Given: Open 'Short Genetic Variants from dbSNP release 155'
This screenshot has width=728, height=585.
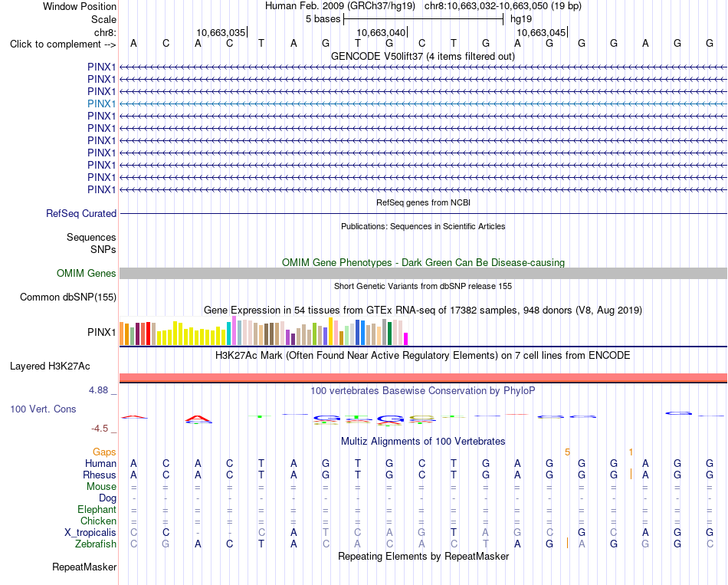Looking at the screenshot, I should pyautogui.click(x=423, y=286).
